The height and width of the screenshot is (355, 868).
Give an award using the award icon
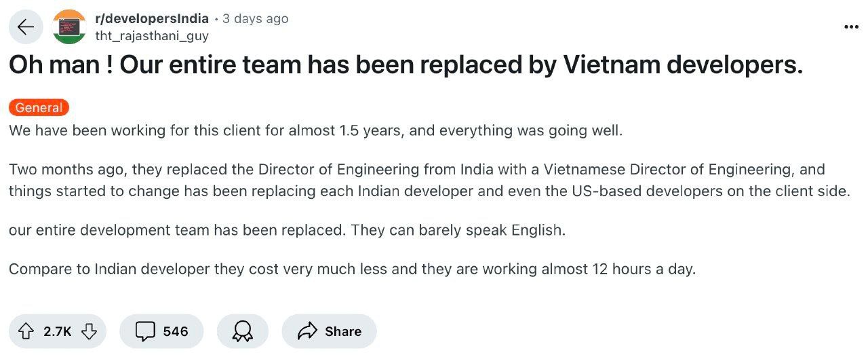242,331
